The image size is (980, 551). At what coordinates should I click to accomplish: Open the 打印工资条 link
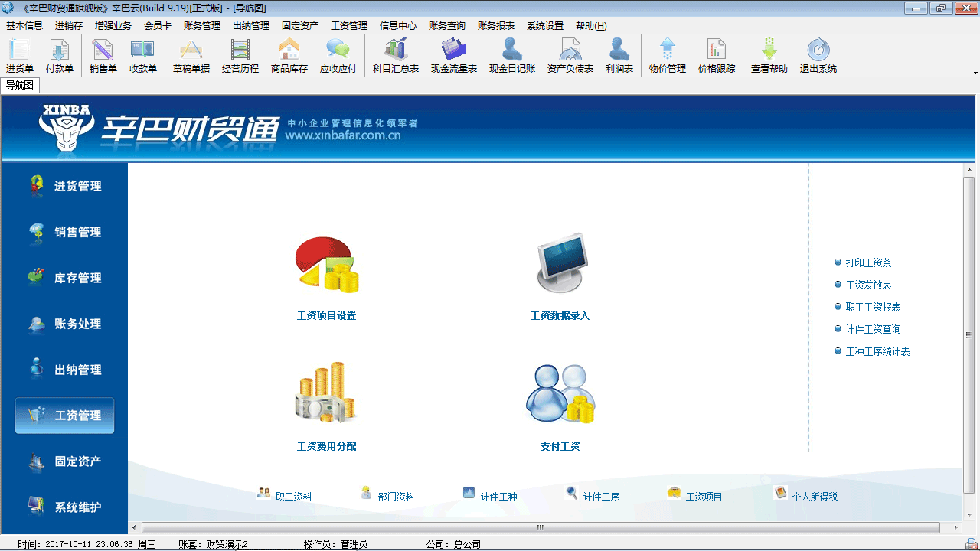point(868,262)
